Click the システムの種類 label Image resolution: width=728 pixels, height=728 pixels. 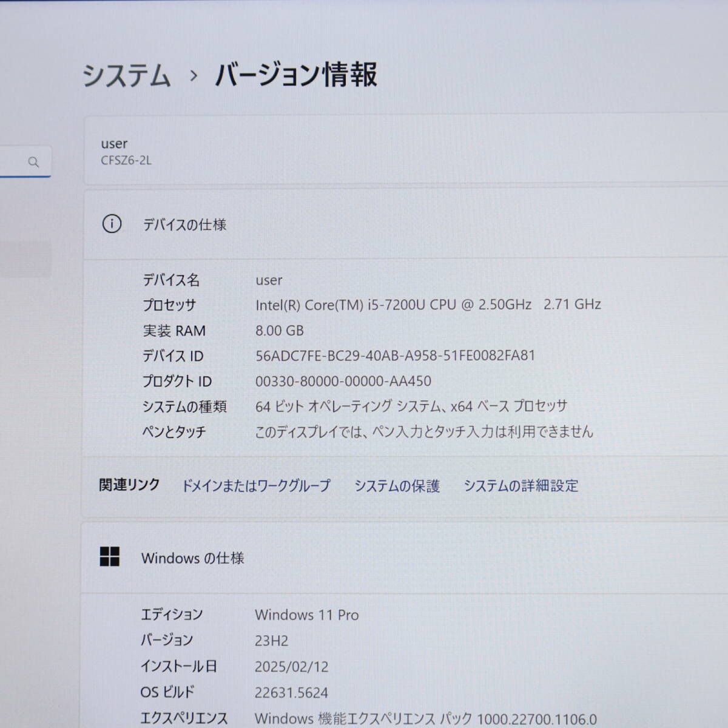click(x=184, y=406)
